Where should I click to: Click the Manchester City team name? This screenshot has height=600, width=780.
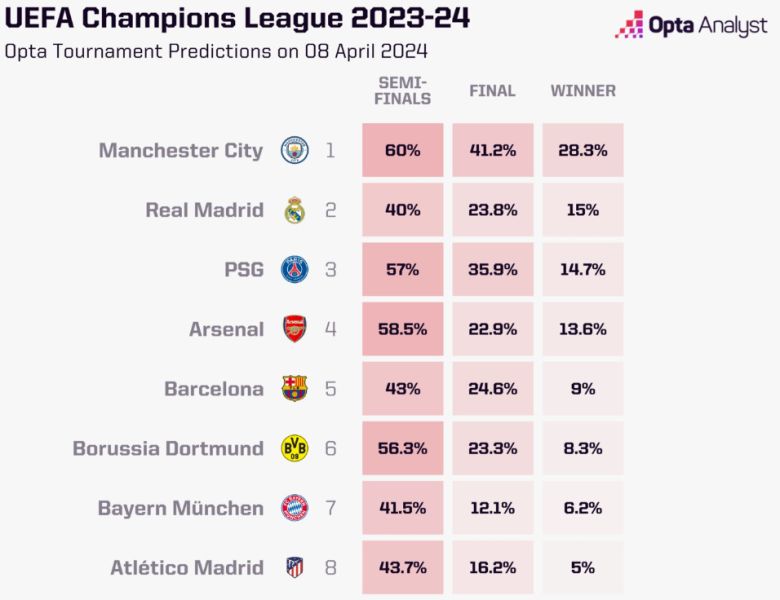point(181,151)
